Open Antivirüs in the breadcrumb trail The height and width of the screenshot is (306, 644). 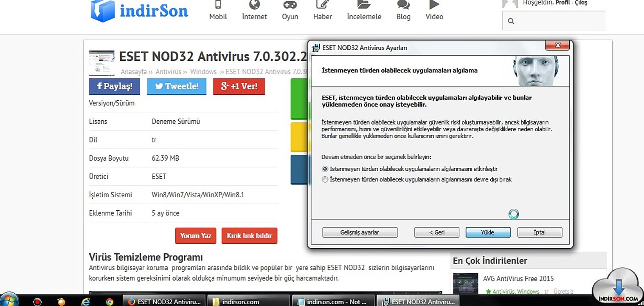point(169,72)
